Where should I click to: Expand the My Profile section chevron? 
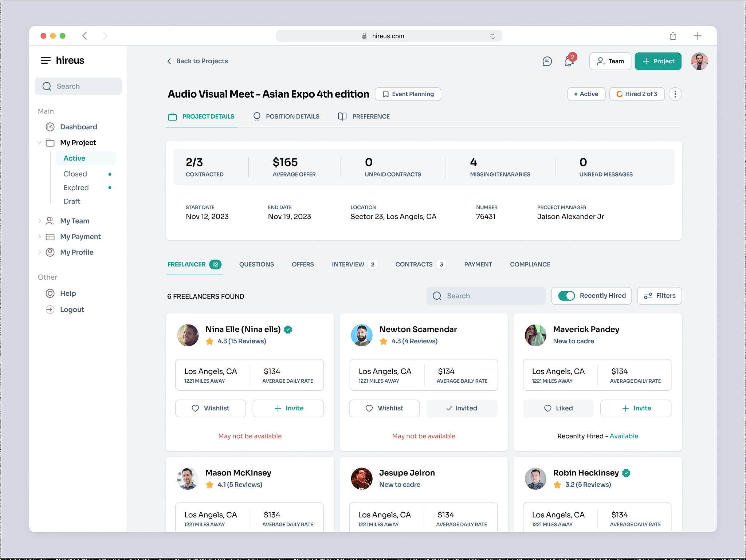pyautogui.click(x=40, y=252)
